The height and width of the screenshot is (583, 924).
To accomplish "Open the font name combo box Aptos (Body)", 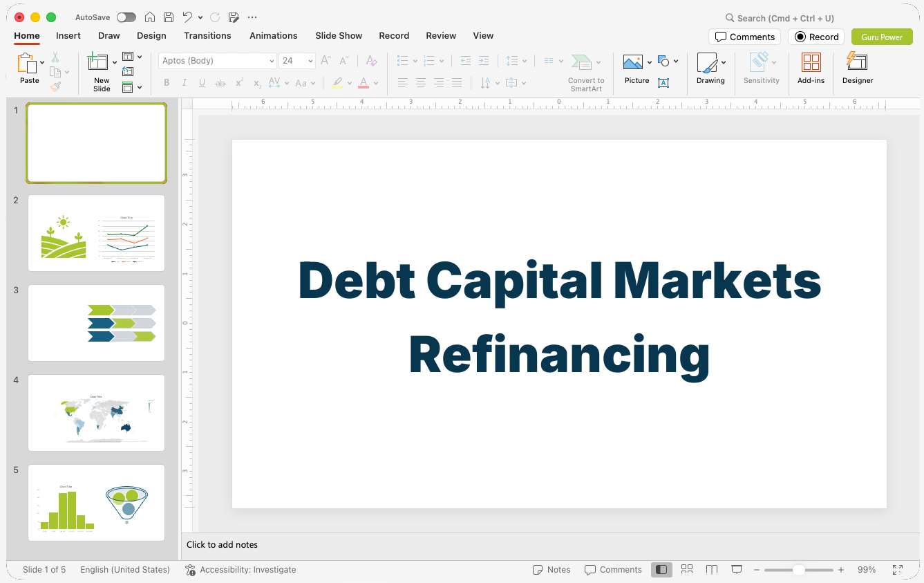I will [218, 61].
